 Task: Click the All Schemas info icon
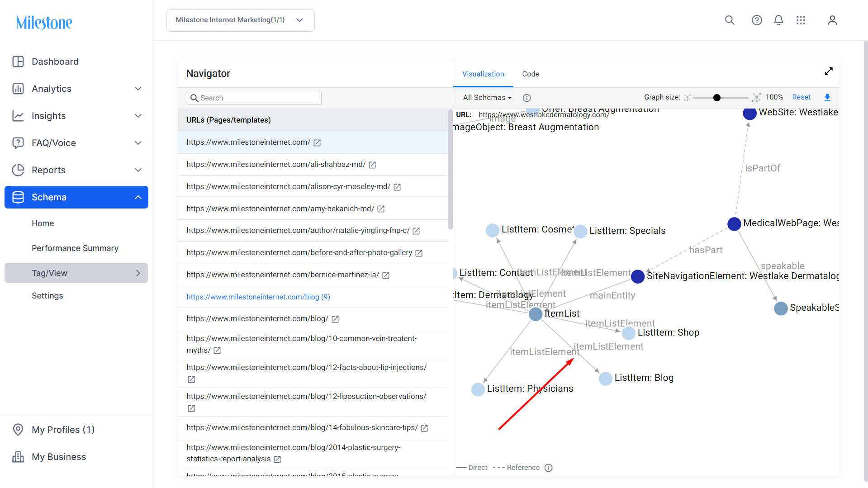[x=526, y=98]
